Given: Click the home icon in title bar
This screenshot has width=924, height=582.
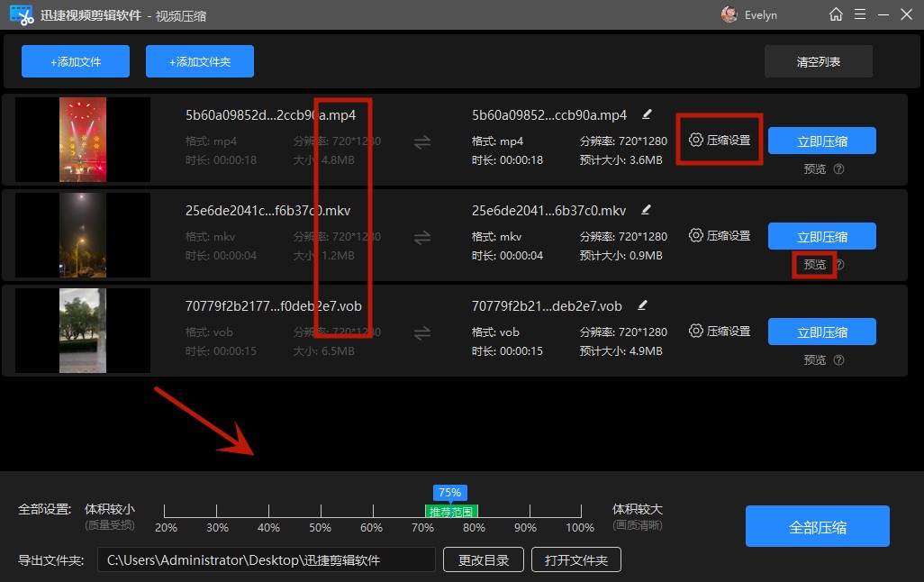Looking at the screenshot, I should tap(836, 14).
